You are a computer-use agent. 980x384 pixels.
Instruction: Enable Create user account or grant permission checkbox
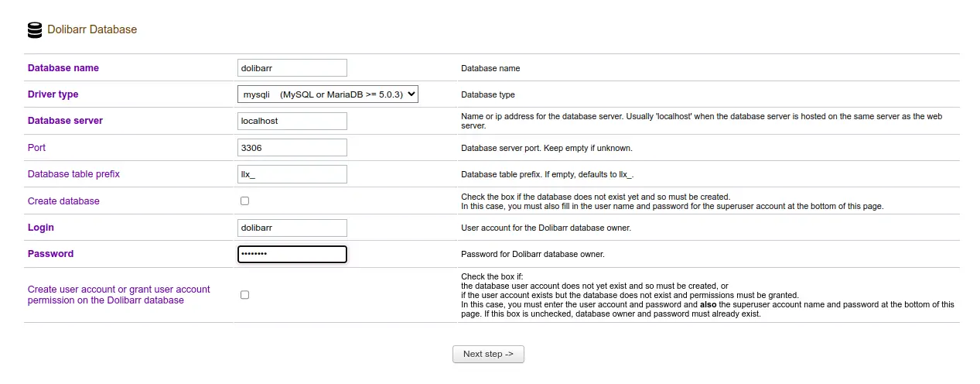click(x=244, y=295)
